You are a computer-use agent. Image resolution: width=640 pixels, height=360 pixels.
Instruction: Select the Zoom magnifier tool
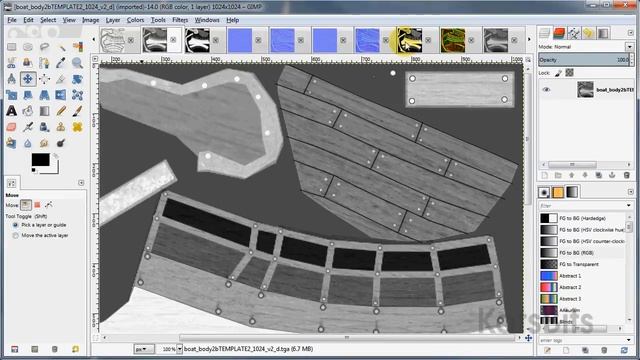(77, 63)
